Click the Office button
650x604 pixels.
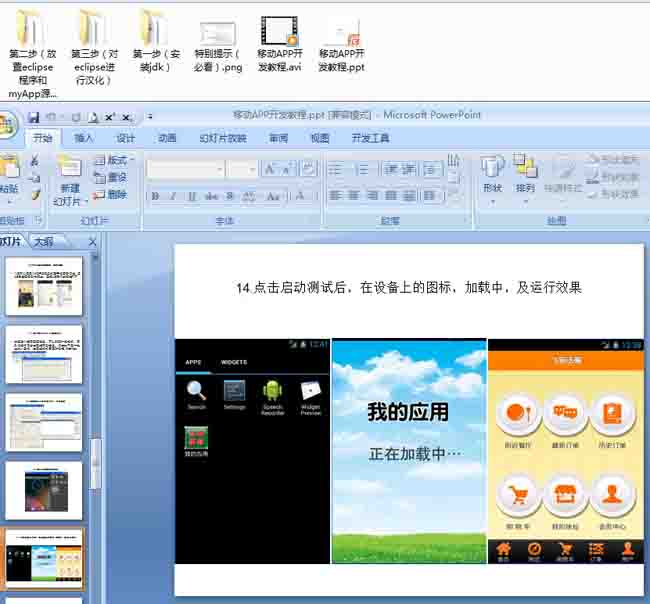tap(6, 126)
